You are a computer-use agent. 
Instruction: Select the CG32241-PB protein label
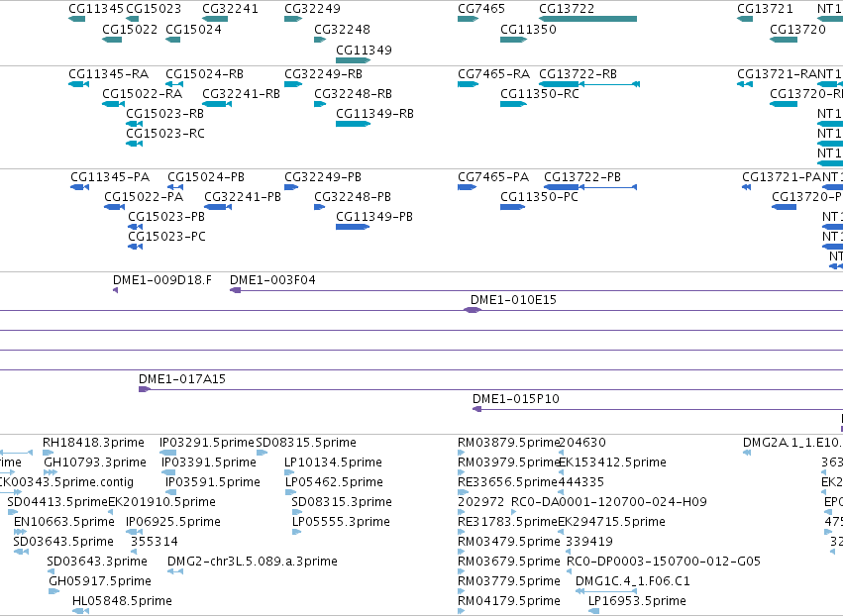coord(243,197)
